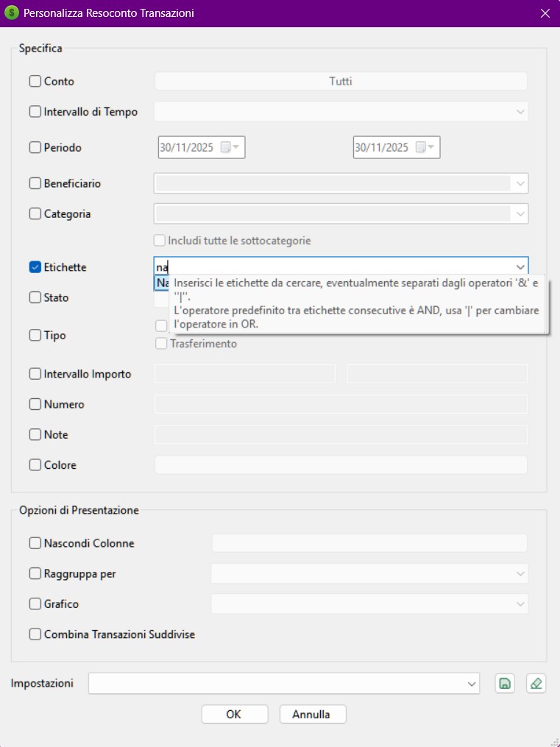The height and width of the screenshot is (747, 560).
Task: Open the start date calendar picker
Action: click(235, 147)
